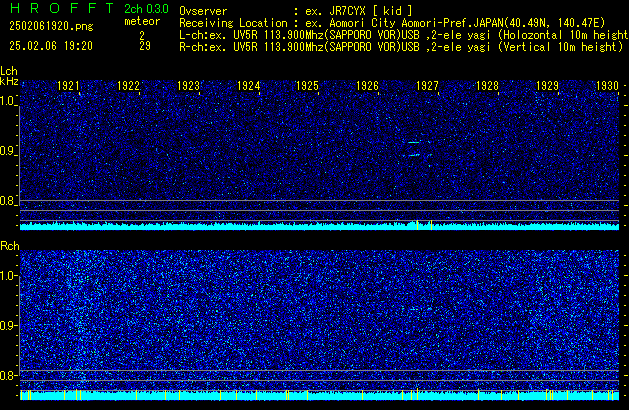Select the file name 2502061920.png
This screenshot has height=410, width=629.
(x=51, y=26)
